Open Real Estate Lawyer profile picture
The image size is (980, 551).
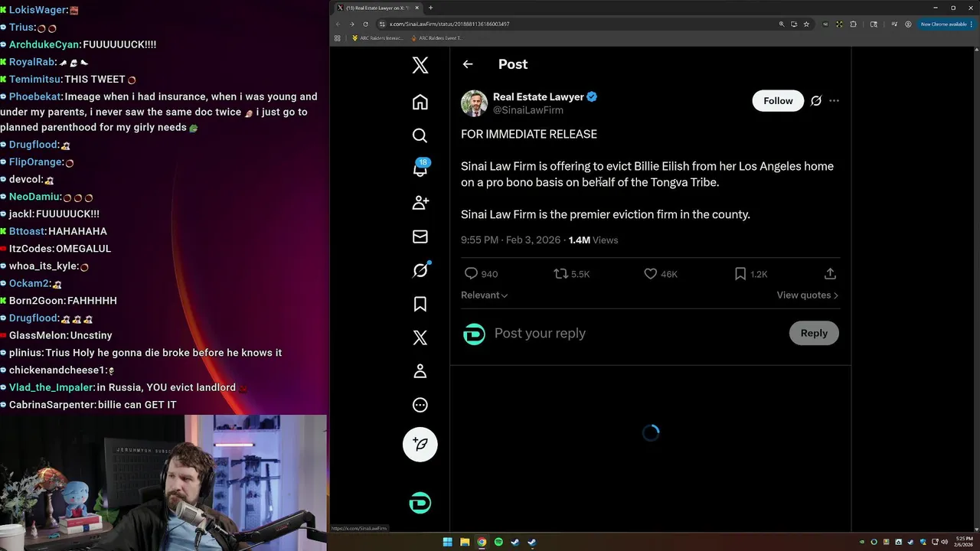pyautogui.click(x=474, y=103)
